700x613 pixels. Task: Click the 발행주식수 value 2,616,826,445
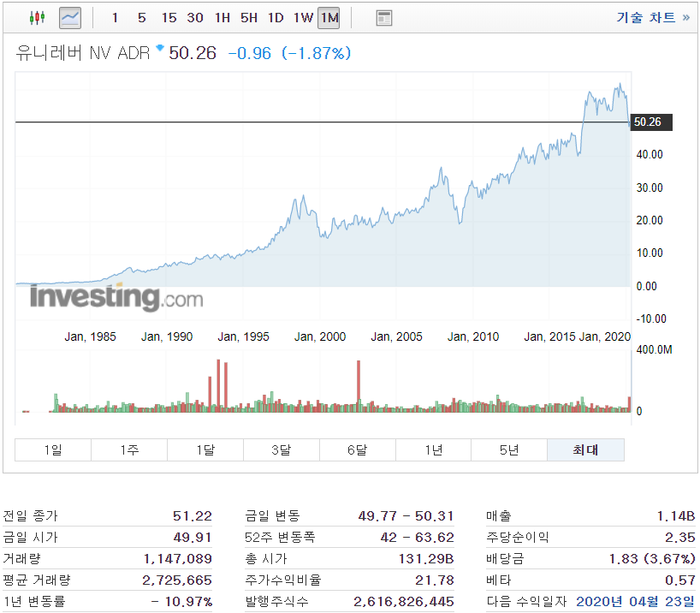[404, 601]
